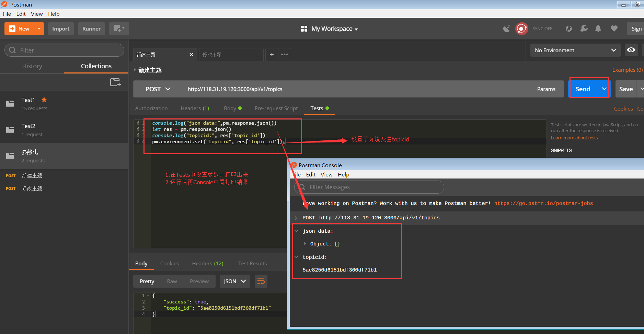Toggle the response line wrap icon

(x=261, y=281)
